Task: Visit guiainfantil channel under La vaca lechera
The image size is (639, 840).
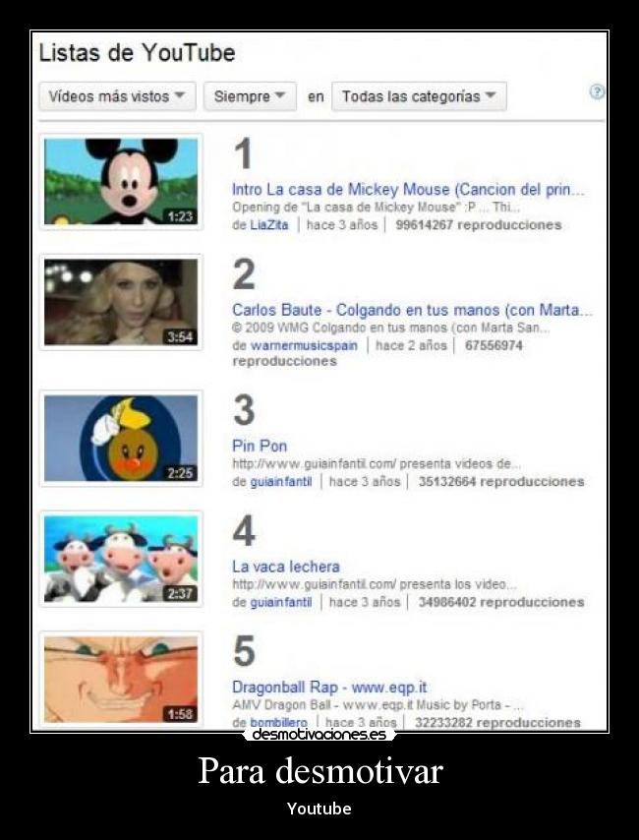Action: (x=280, y=602)
